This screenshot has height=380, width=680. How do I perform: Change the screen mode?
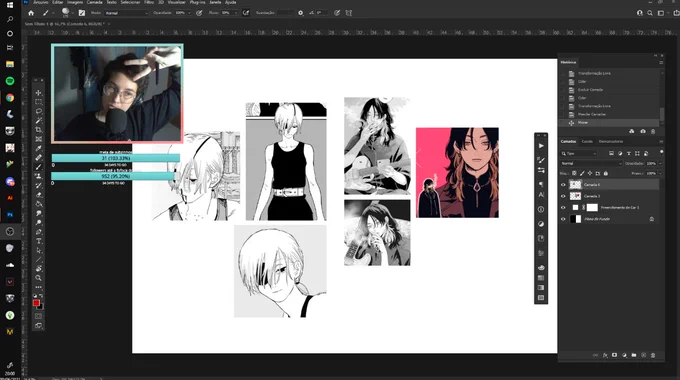pyautogui.click(x=39, y=326)
